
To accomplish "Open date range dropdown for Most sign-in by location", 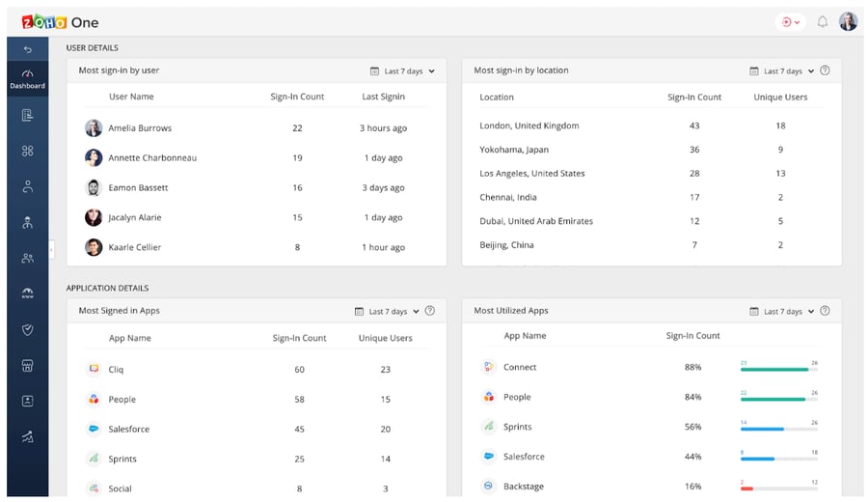I will [782, 70].
